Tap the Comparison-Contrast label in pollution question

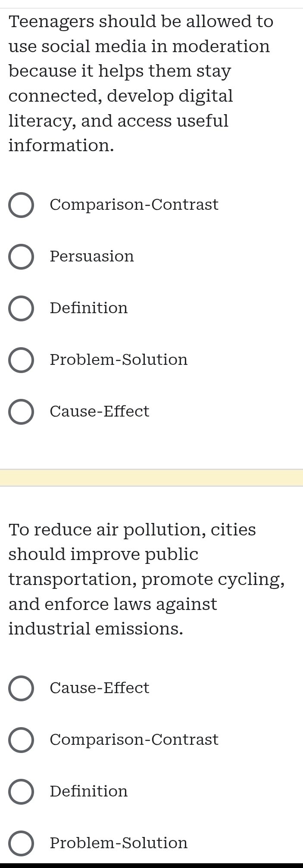point(134,740)
